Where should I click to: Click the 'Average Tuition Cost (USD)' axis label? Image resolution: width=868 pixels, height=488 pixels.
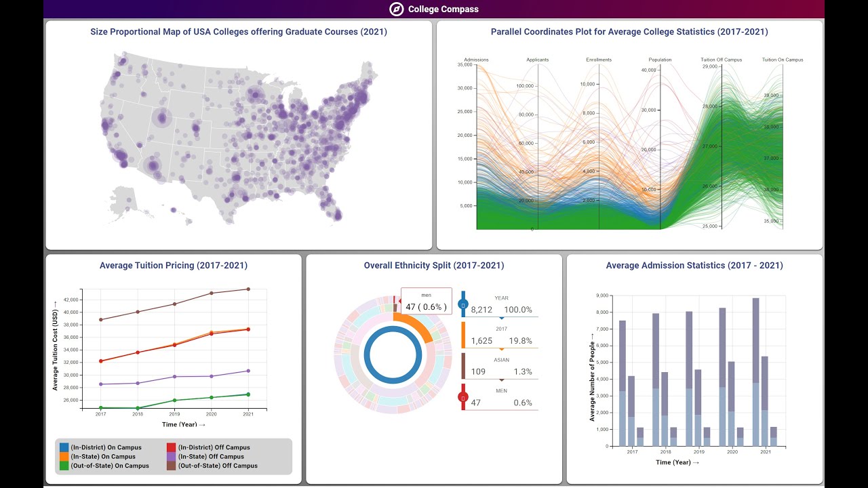coord(55,346)
